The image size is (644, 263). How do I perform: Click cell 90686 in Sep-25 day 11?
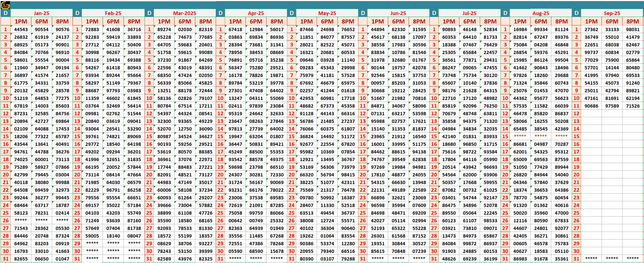591,106
